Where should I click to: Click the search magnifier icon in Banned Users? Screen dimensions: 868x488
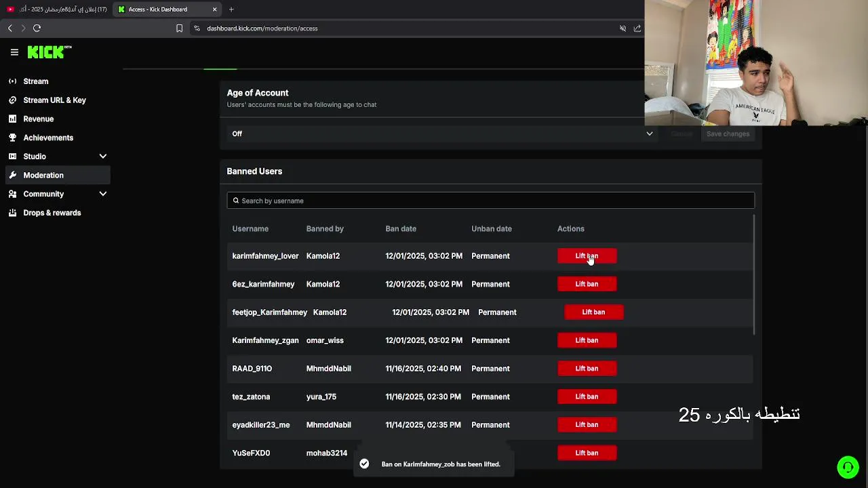pos(236,201)
